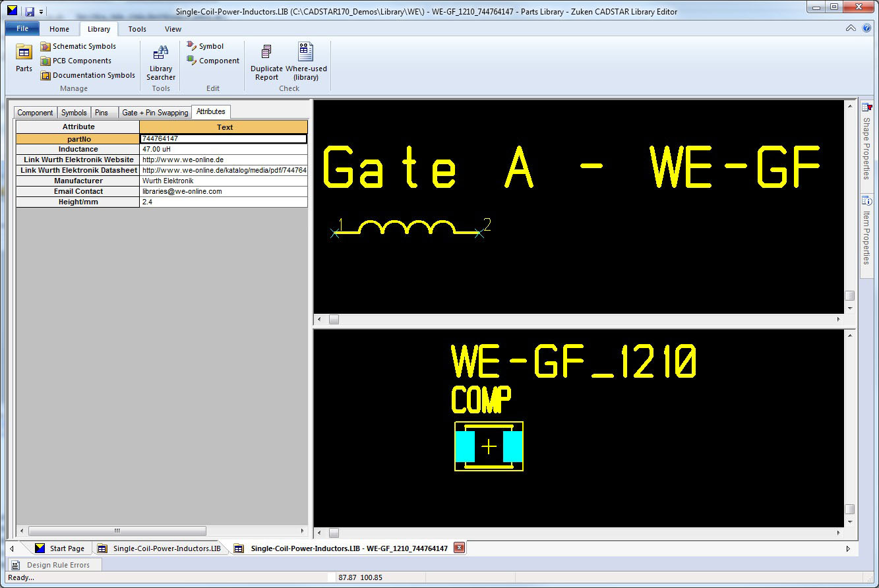Open PCB Components library
The width and height of the screenshot is (879, 588).
[76, 61]
